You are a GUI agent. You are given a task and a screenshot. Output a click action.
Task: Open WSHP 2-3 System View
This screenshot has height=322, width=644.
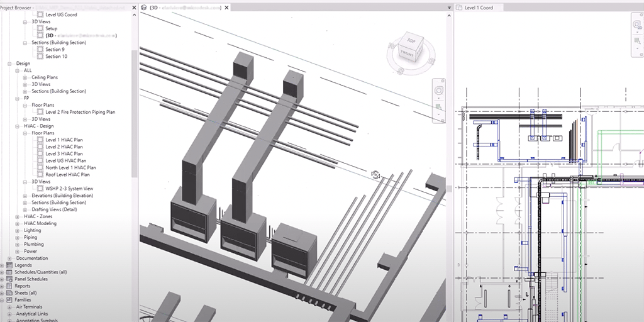pyautogui.click(x=69, y=189)
